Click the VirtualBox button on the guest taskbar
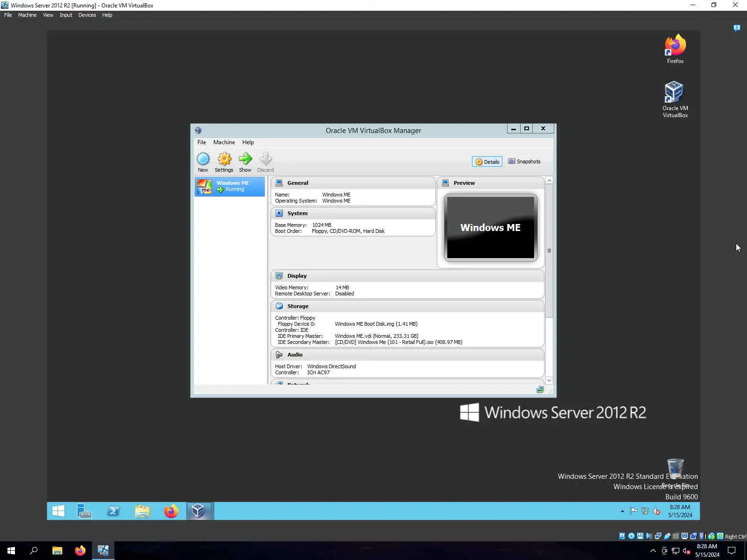This screenshot has height=560, width=747. point(200,511)
